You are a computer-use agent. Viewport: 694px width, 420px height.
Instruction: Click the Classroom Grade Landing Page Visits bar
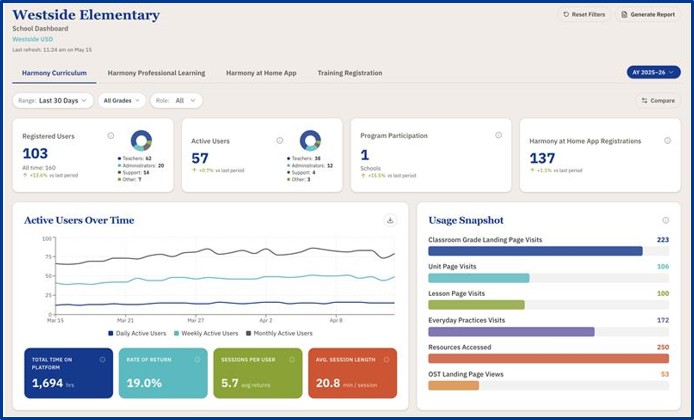(535, 251)
